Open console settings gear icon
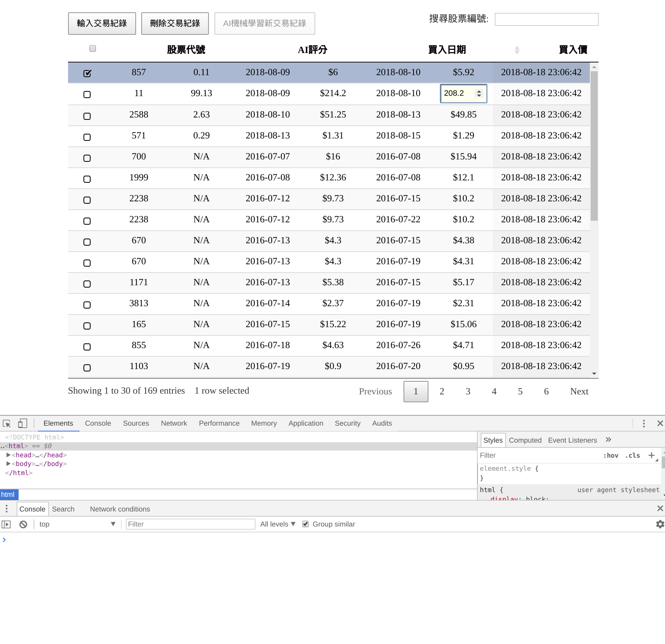665x644 pixels. [660, 525]
